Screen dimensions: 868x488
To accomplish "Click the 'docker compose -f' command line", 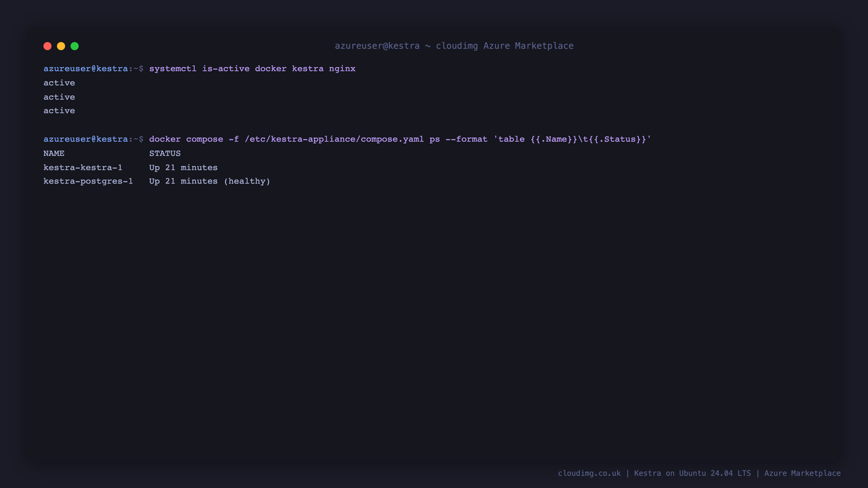I will tap(400, 139).
